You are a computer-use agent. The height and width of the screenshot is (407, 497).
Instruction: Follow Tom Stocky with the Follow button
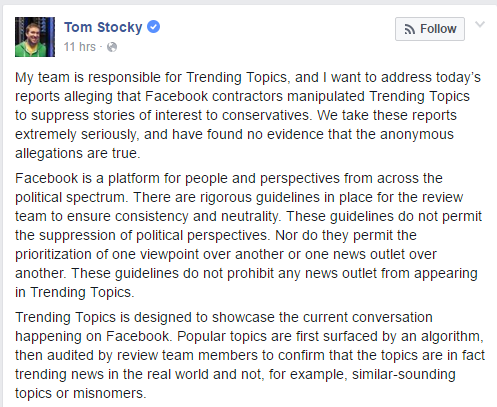pos(430,29)
